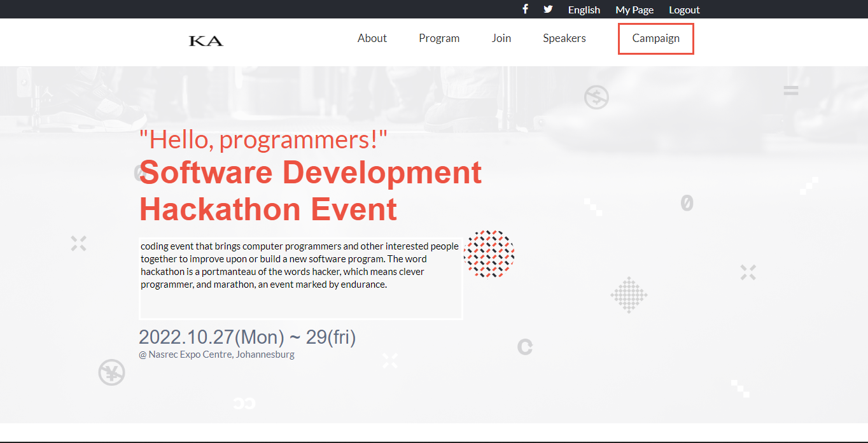The width and height of the screenshot is (868, 443).
Task: Click the hamburger menu icon on the banner
Action: (x=790, y=90)
